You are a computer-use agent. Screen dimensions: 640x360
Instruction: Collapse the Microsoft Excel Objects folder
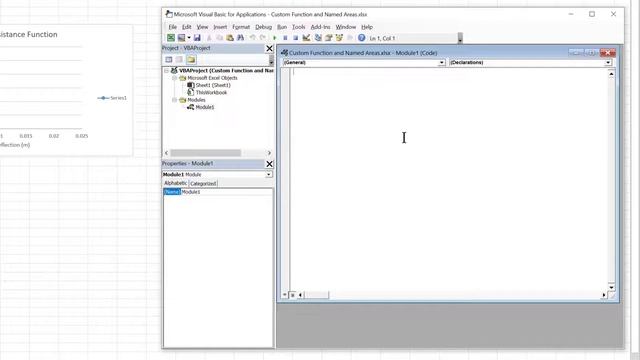(174, 78)
